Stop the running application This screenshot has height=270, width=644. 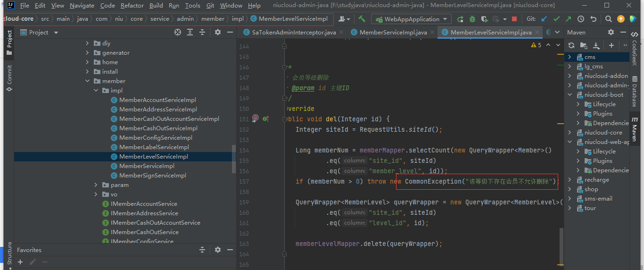click(x=514, y=19)
